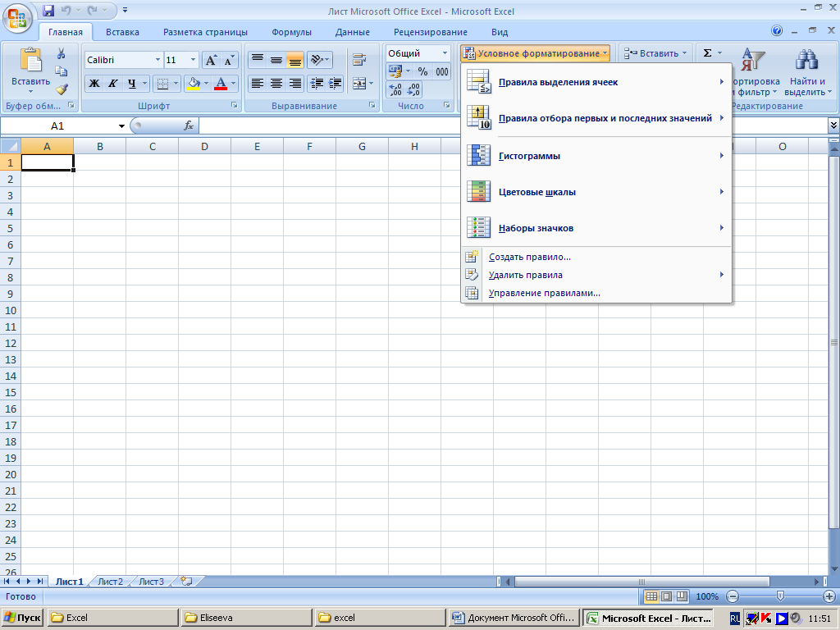840x630 pixels.
Task: Apply the 000 thousands separator format
Action: 441,71
